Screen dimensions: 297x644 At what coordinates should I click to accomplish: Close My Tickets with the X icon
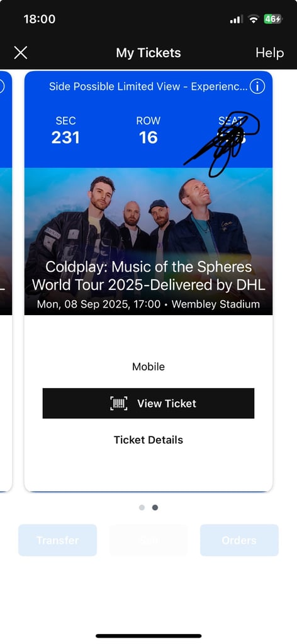click(21, 53)
